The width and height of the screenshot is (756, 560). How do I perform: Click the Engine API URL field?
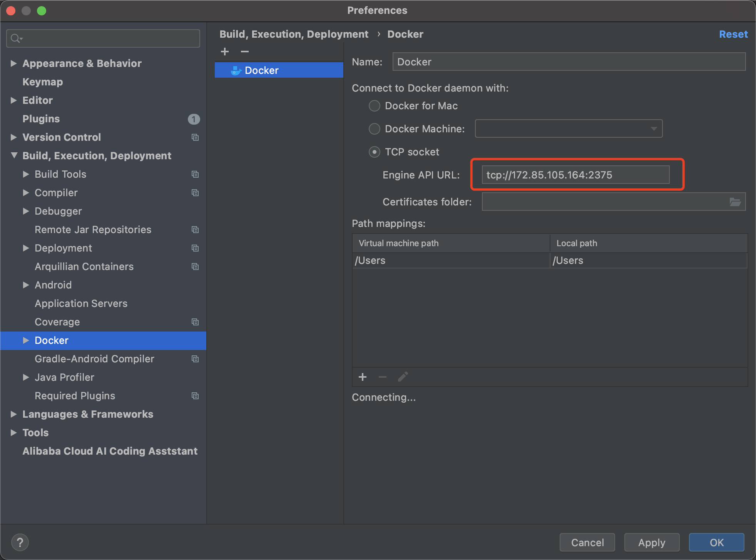point(575,175)
